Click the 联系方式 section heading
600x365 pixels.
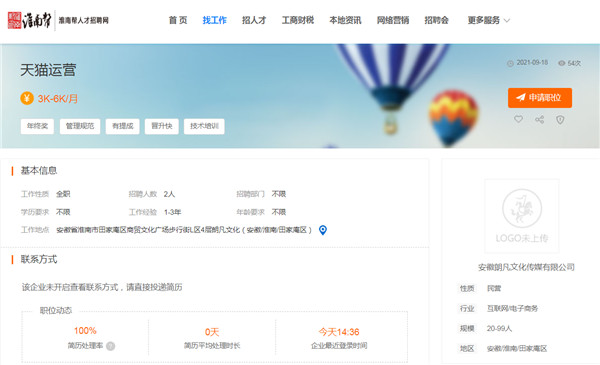39,259
